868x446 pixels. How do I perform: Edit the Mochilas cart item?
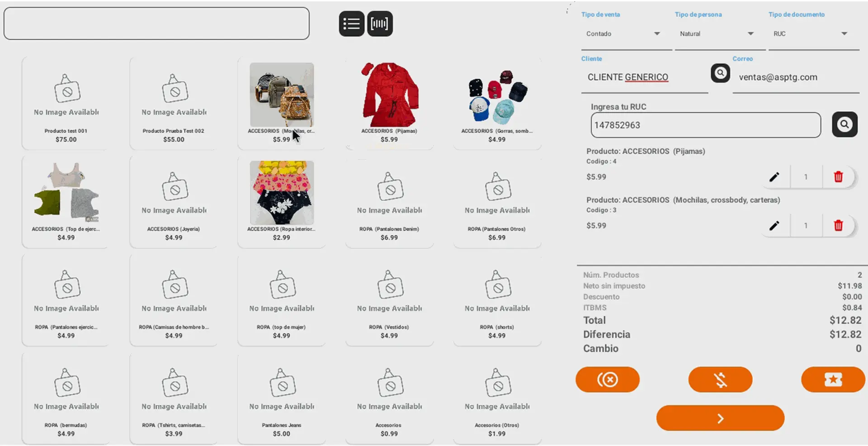click(x=774, y=225)
